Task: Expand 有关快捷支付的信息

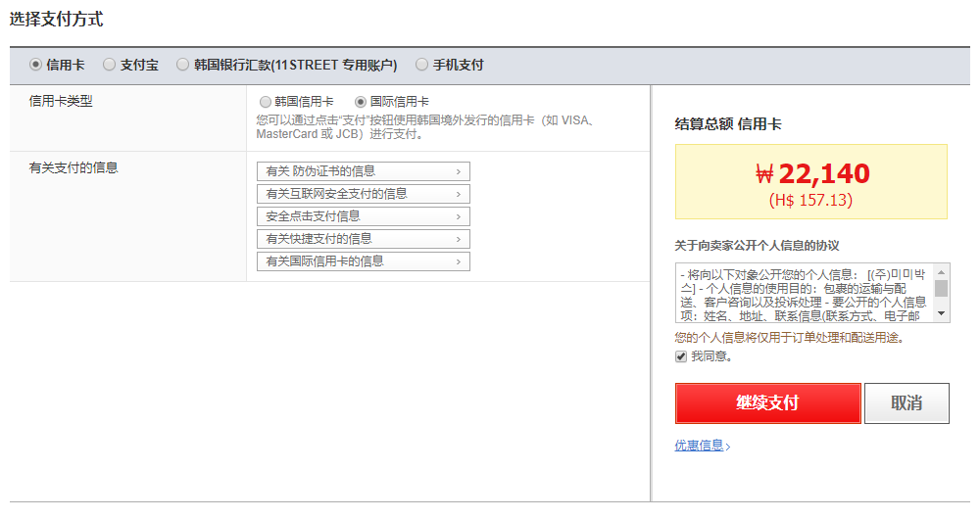Action: coord(363,239)
